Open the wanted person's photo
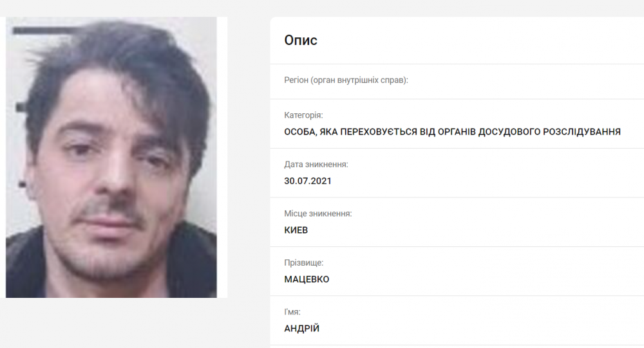 point(111,157)
